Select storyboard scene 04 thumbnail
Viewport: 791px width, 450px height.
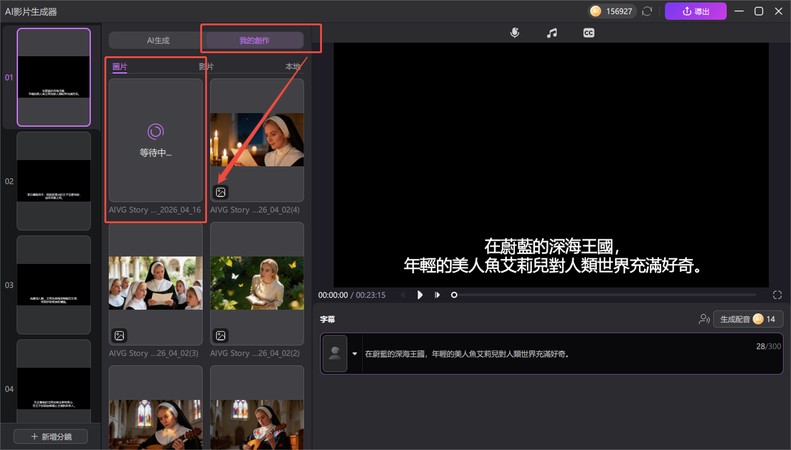click(53, 382)
